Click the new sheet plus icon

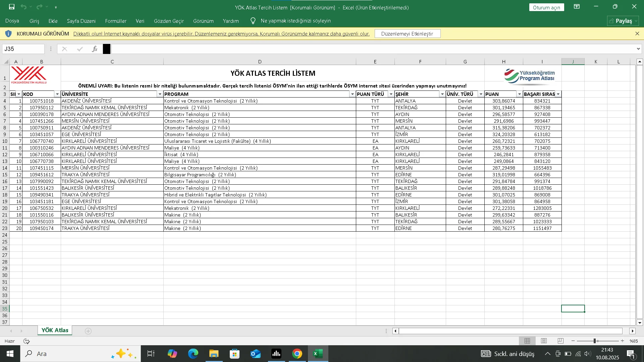click(88, 331)
